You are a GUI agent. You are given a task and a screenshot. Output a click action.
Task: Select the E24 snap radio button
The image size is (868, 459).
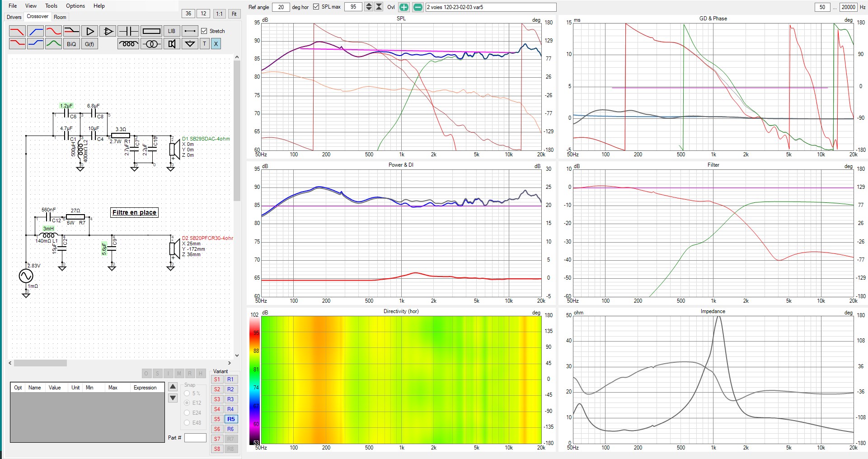coord(187,412)
